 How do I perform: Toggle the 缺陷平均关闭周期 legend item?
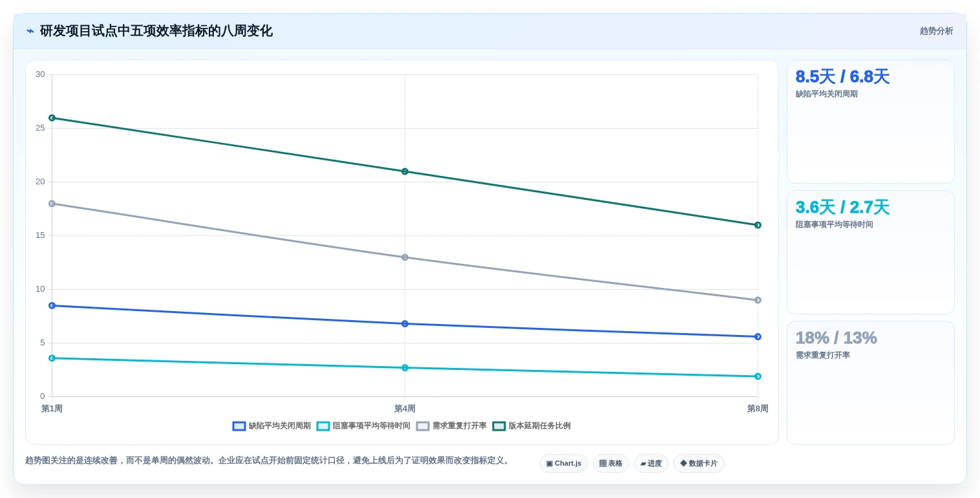pos(272,426)
